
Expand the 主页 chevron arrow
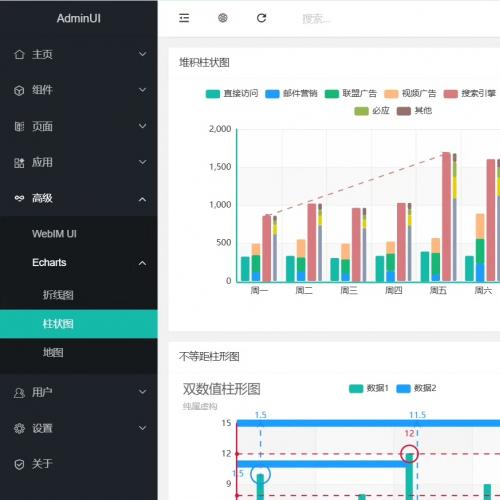tap(142, 54)
